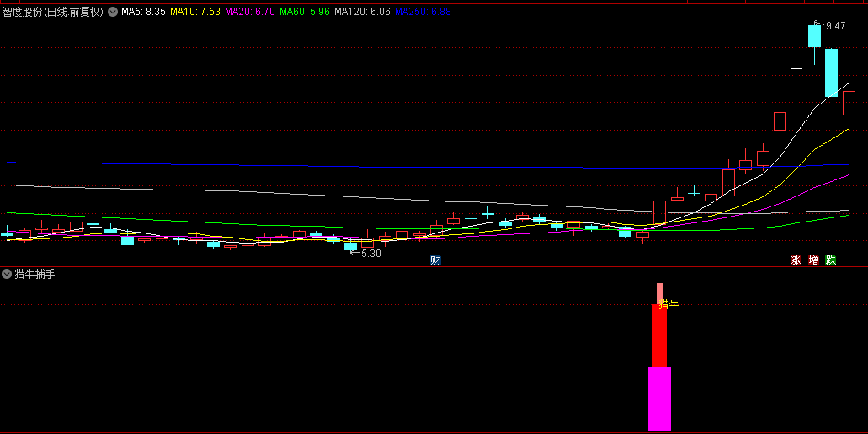Click the 涨 marker icon

[x=796, y=260]
